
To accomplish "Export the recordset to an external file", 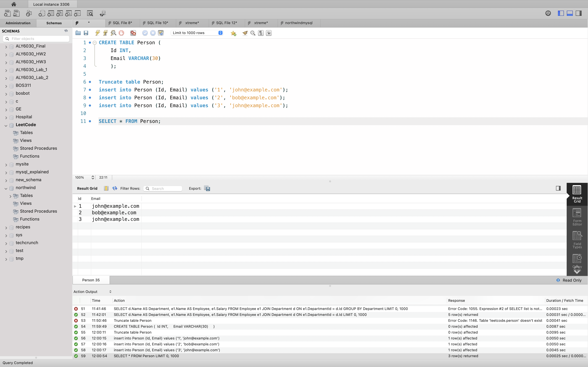I will pyautogui.click(x=207, y=188).
